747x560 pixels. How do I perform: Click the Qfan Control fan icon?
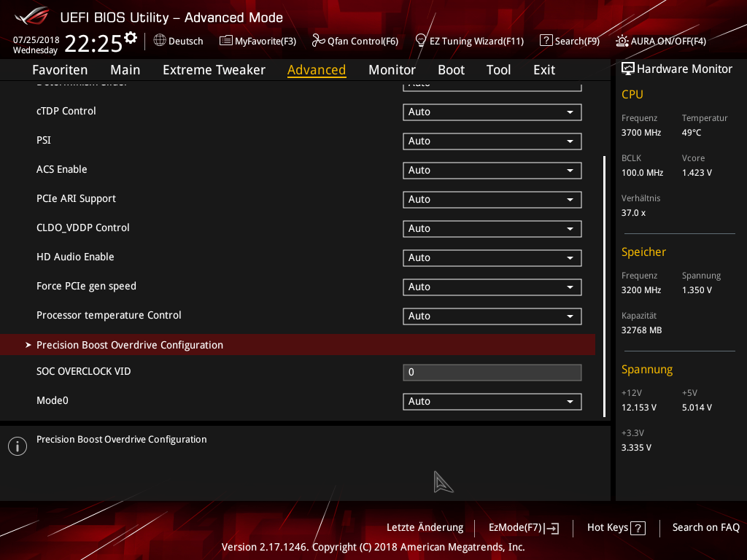point(318,41)
